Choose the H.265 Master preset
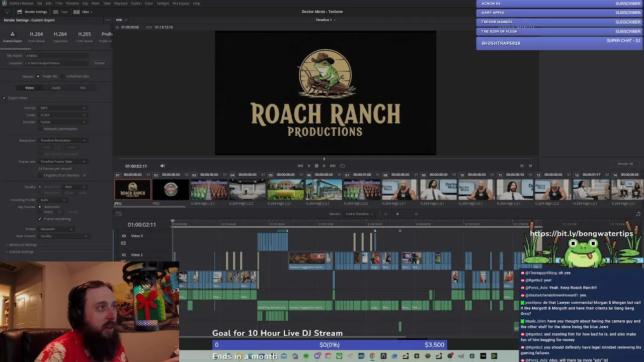Image resolution: width=644 pixels, height=362 pixels. click(x=84, y=36)
